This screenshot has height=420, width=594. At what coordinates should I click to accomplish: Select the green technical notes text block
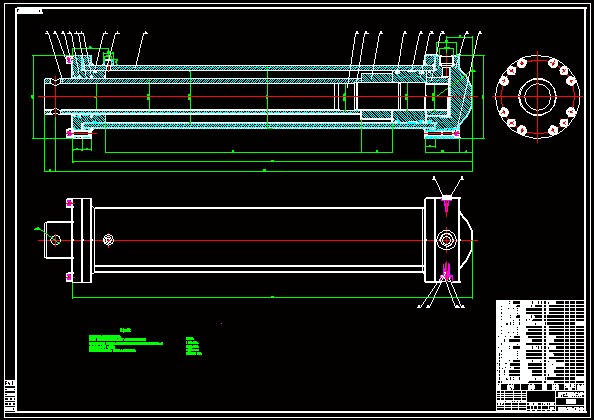126,340
